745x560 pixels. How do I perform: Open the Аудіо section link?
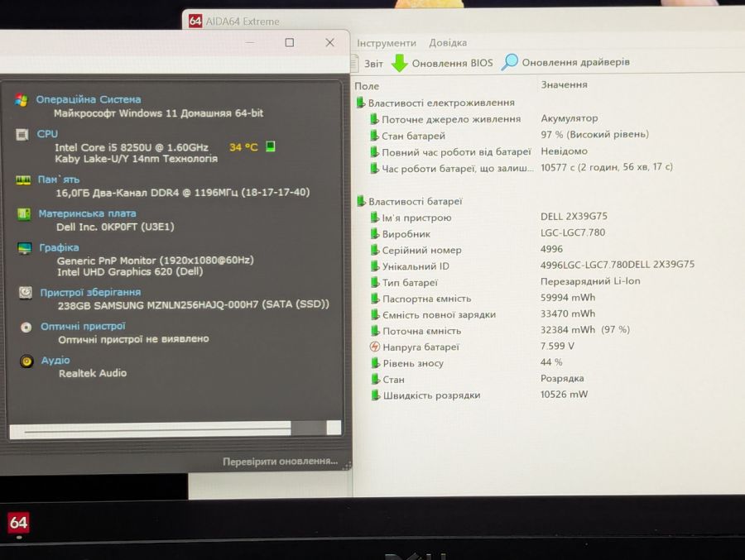(x=55, y=361)
